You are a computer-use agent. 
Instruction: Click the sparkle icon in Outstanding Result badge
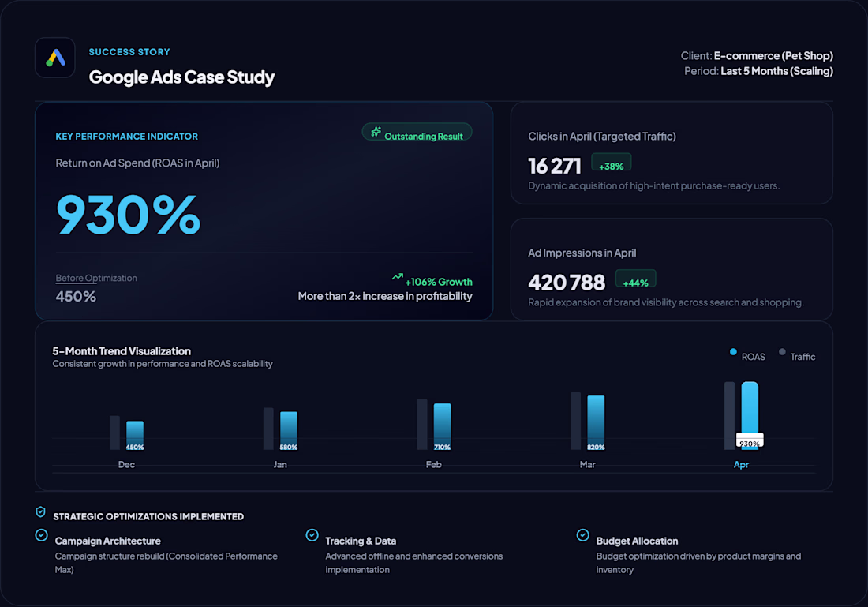coord(376,132)
